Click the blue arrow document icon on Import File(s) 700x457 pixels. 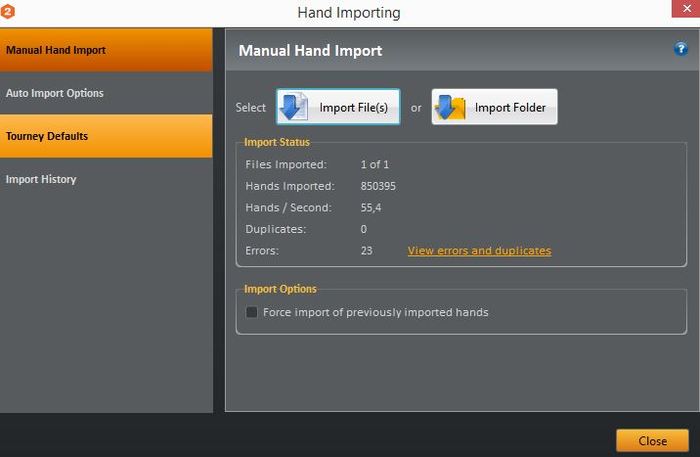pos(294,107)
